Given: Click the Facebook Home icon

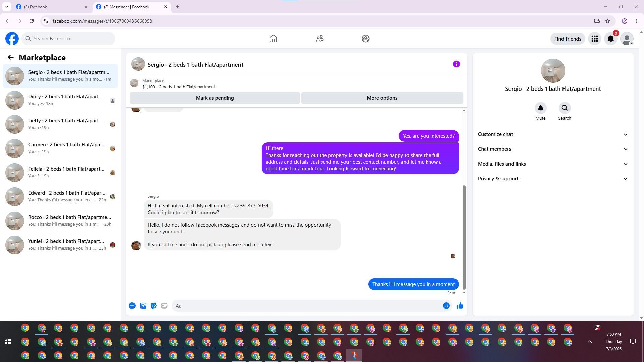Looking at the screenshot, I should tap(273, 39).
